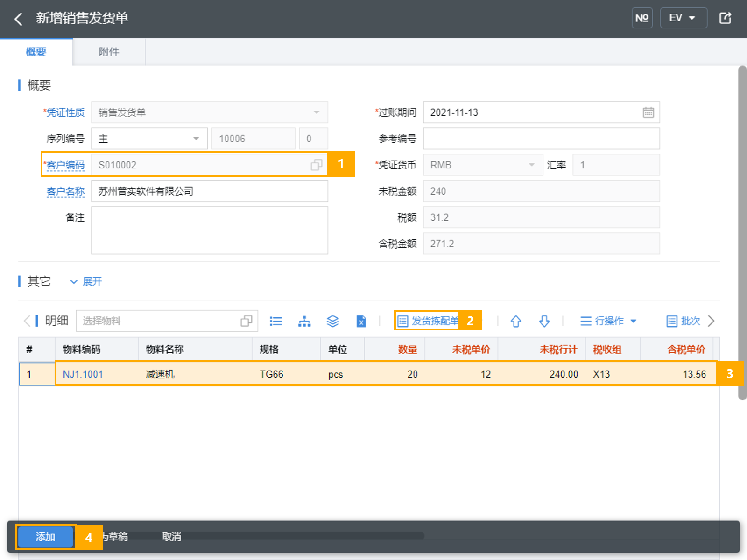Click the 物料编码 column header
Viewport: 747px width, 560px height.
coord(97,350)
